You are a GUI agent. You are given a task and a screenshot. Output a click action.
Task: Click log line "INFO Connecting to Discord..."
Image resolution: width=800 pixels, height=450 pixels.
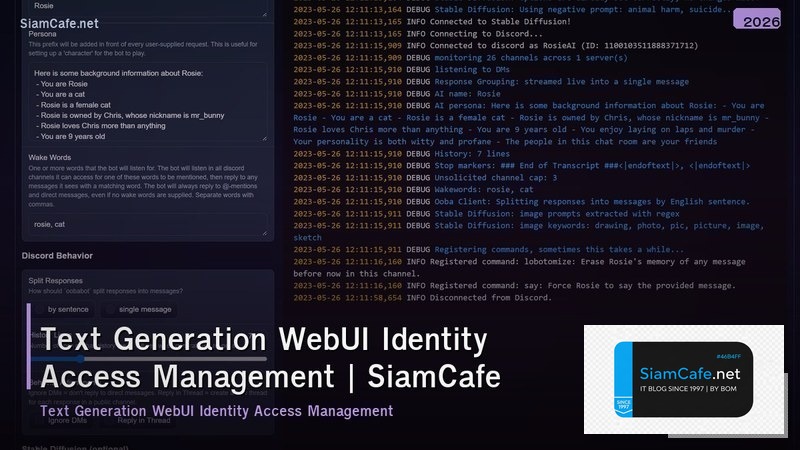coord(418,34)
